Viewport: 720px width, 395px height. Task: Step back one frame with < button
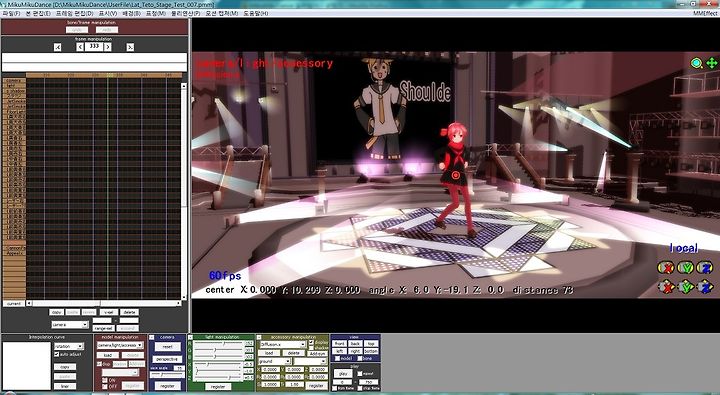pos(80,47)
